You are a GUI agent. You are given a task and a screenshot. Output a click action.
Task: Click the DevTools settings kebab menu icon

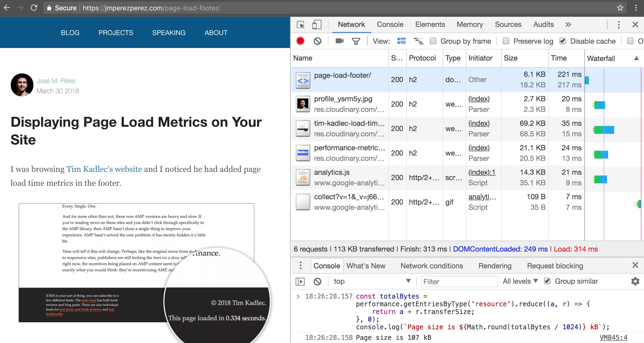click(x=619, y=24)
